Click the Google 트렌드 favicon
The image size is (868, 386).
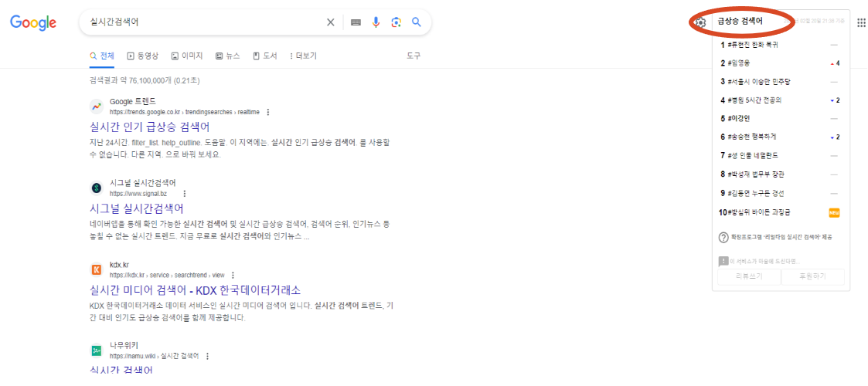pos(97,107)
